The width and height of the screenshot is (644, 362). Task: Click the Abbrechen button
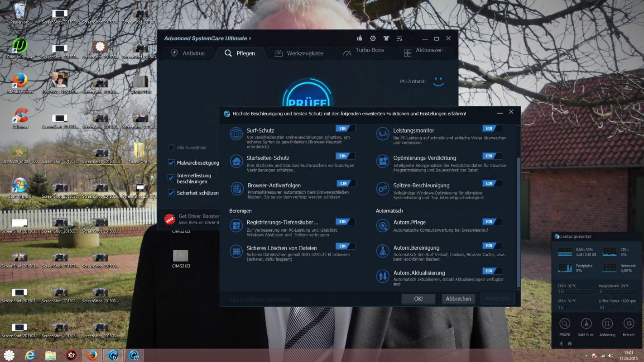tap(458, 299)
